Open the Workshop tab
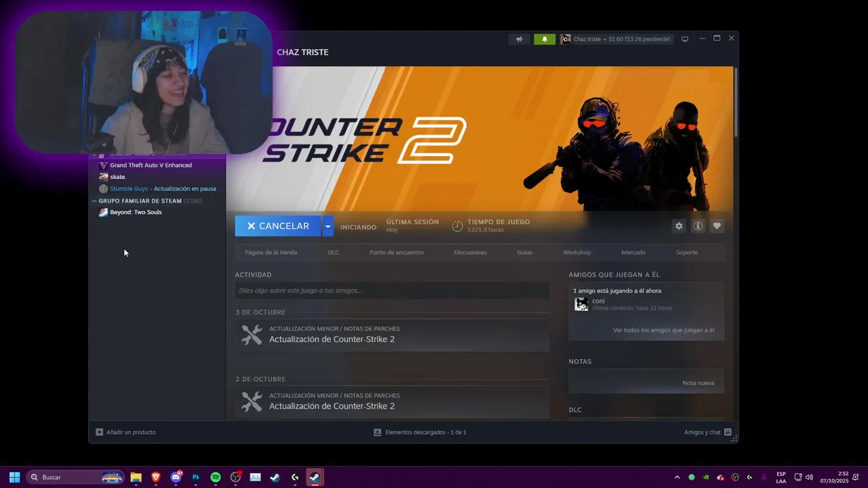868x488 pixels. [577, 252]
